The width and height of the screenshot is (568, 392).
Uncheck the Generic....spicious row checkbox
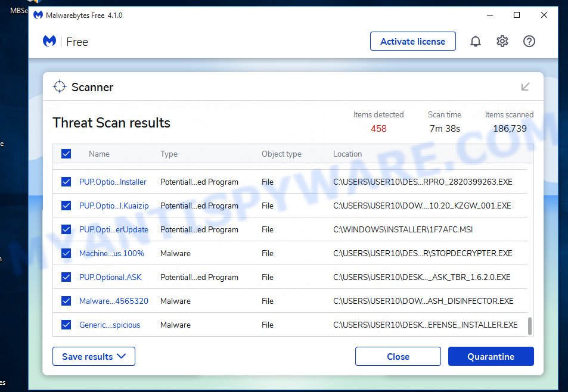pos(66,325)
